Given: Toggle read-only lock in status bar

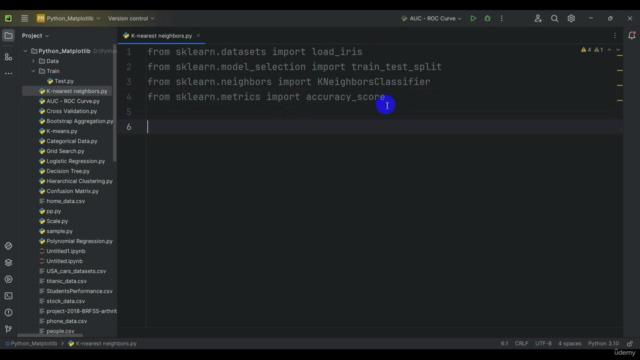Looking at the screenshot, I should (x=630, y=344).
